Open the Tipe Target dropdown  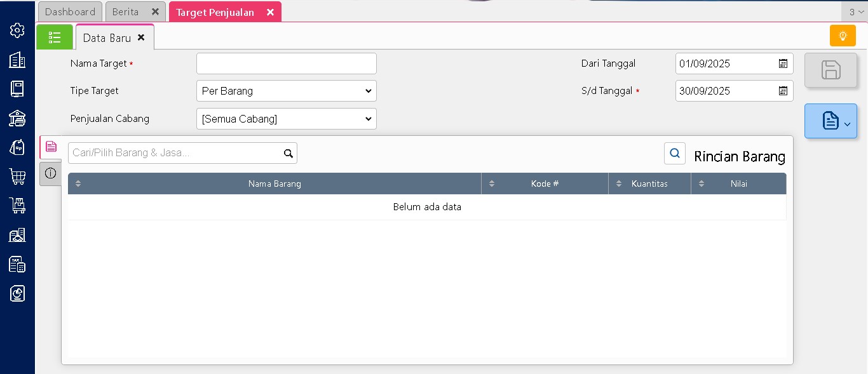tap(286, 91)
